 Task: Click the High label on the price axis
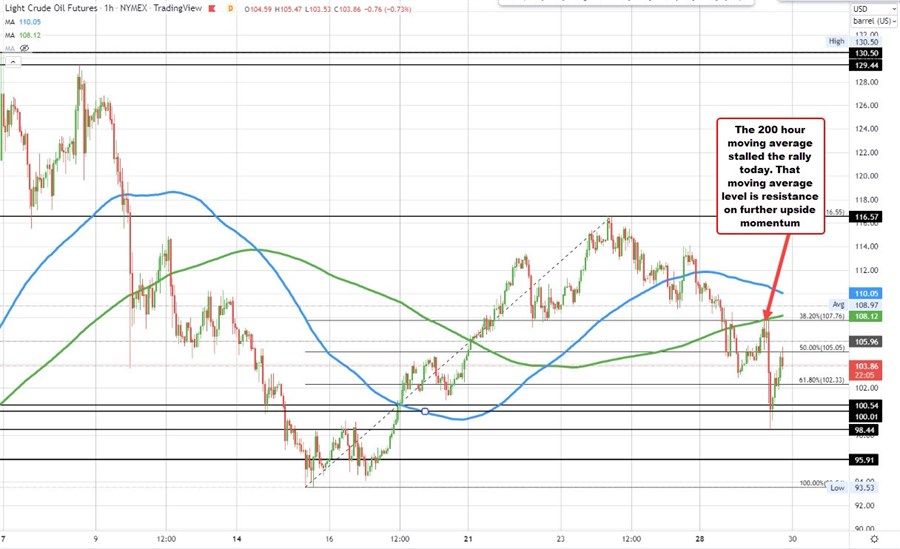[x=836, y=41]
